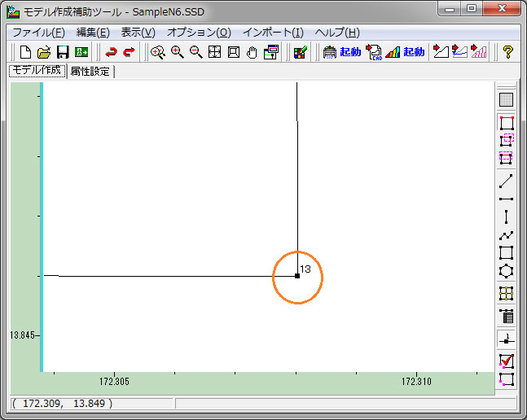Viewport: 527px width, 420px height.
Task: Select the zoom area magnifier tool
Action: click(x=158, y=52)
